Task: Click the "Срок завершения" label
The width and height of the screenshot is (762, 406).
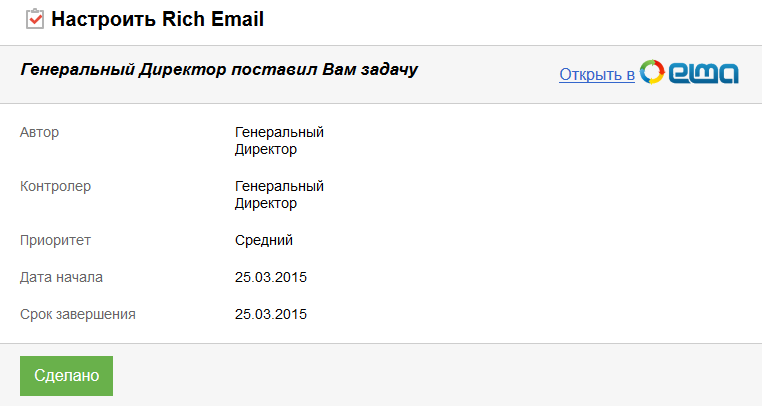Action: (77, 314)
